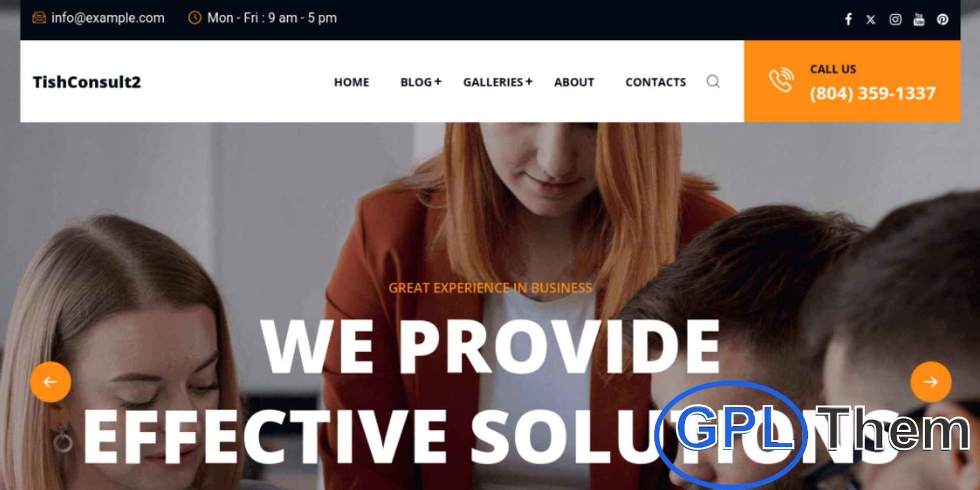Click the info@example.com email link

point(108,18)
